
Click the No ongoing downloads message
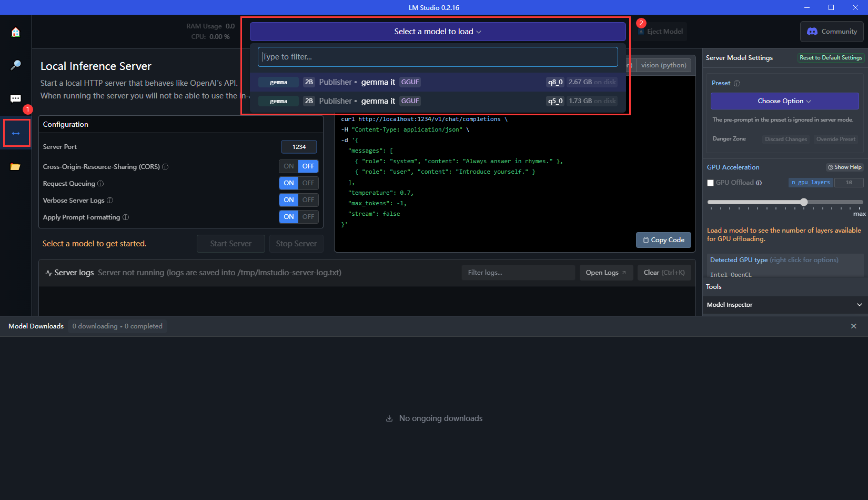coord(435,418)
